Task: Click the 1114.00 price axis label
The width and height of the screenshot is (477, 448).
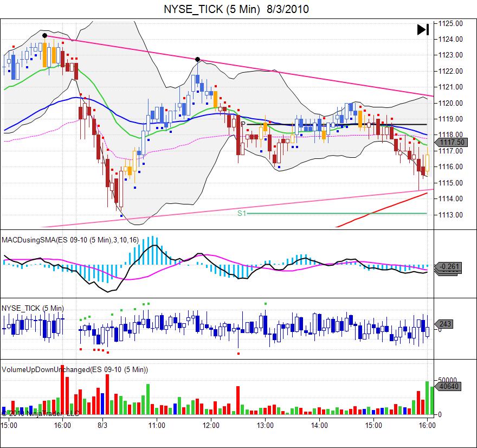Action: [x=450, y=199]
